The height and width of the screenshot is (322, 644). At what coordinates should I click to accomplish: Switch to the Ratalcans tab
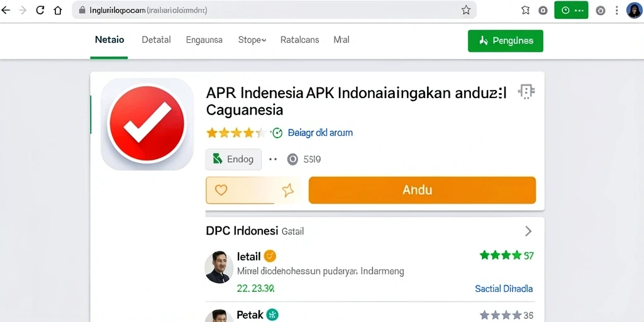click(x=300, y=40)
